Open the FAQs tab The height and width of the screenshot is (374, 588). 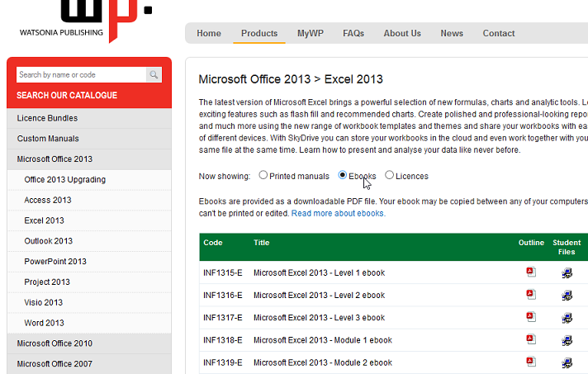(x=353, y=33)
